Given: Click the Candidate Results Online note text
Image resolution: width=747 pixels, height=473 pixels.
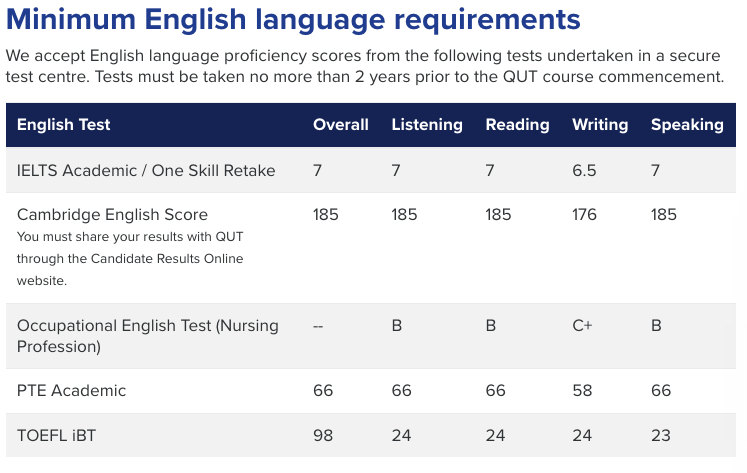Looking at the screenshot, I should click(130, 259).
